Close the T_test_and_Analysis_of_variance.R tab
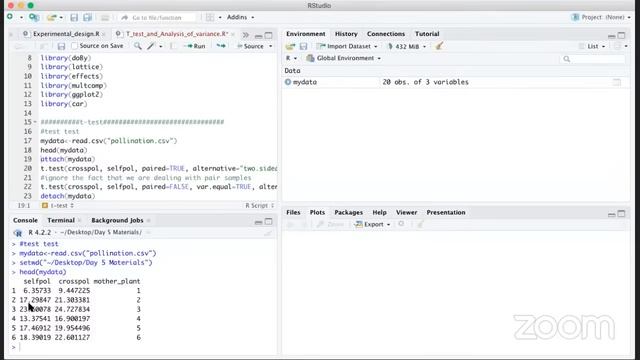Image resolution: width=640 pixels, height=360 pixels. [x=233, y=34]
